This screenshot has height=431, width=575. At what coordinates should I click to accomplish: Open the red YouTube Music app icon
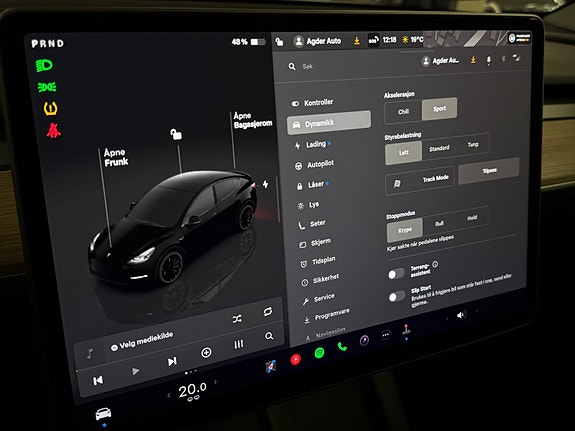pos(296,359)
